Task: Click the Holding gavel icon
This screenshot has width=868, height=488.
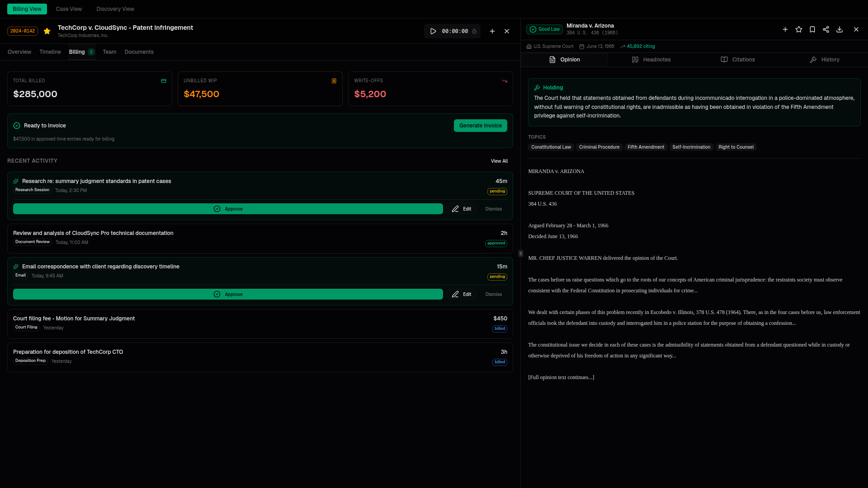Action: 537,88
